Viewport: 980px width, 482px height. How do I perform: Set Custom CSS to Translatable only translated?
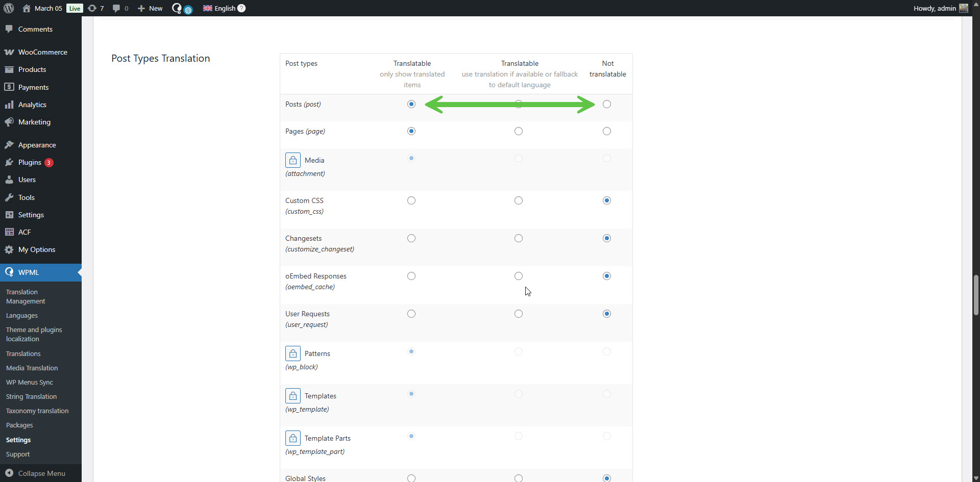411,200
